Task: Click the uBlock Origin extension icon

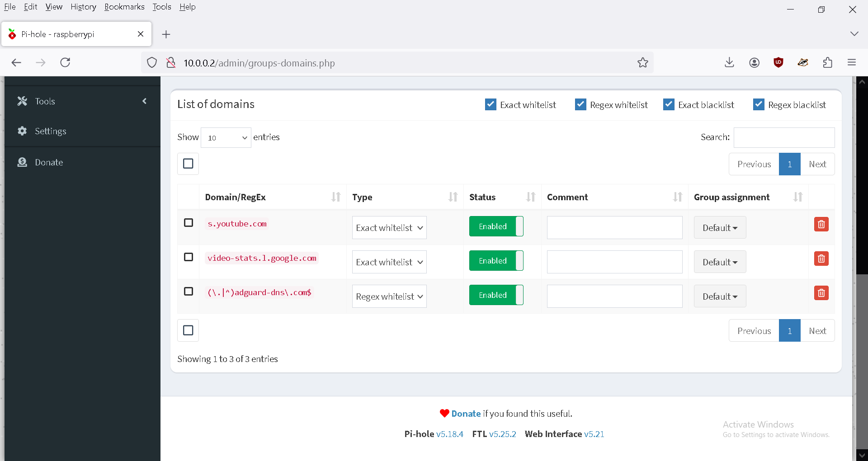Action: [x=778, y=62]
